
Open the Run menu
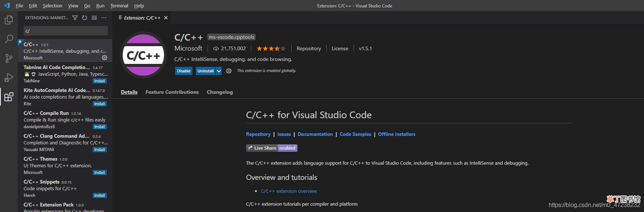(100, 6)
